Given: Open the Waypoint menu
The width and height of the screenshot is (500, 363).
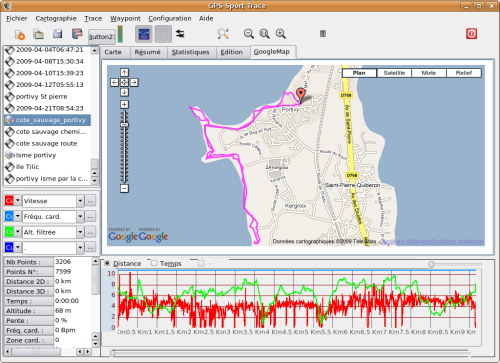Looking at the screenshot, I should (125, 18).
